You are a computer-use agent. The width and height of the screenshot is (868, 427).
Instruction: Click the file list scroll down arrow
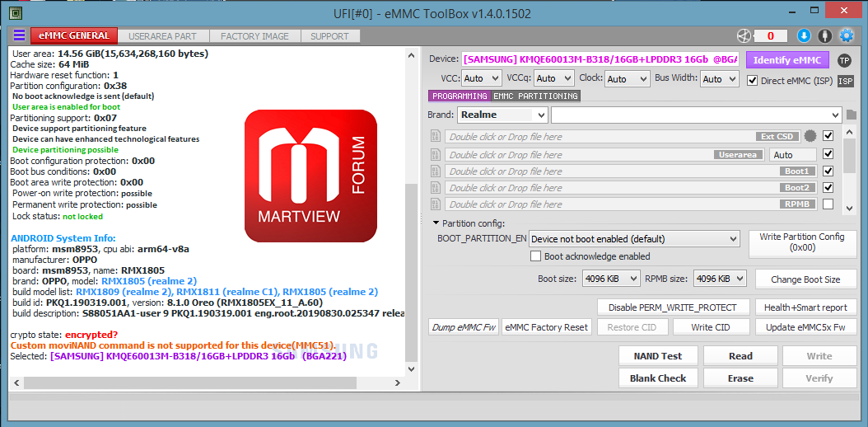[850, 209]
